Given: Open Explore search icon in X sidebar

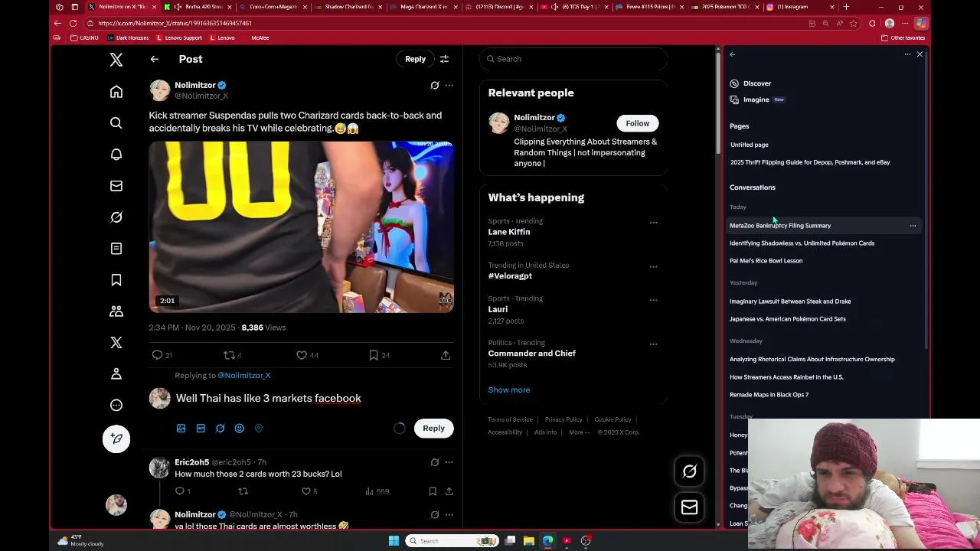Looking at the screenshot, I should click(x=116, y=122).
